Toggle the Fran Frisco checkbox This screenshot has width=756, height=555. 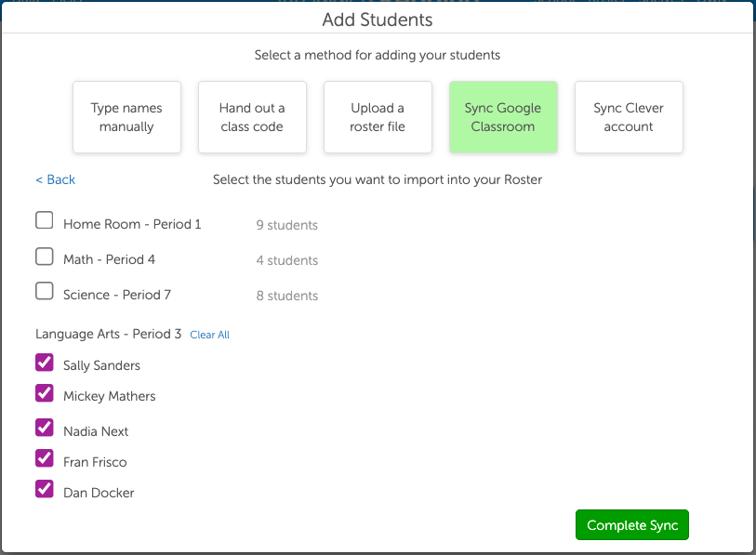(x=44, y=457)
